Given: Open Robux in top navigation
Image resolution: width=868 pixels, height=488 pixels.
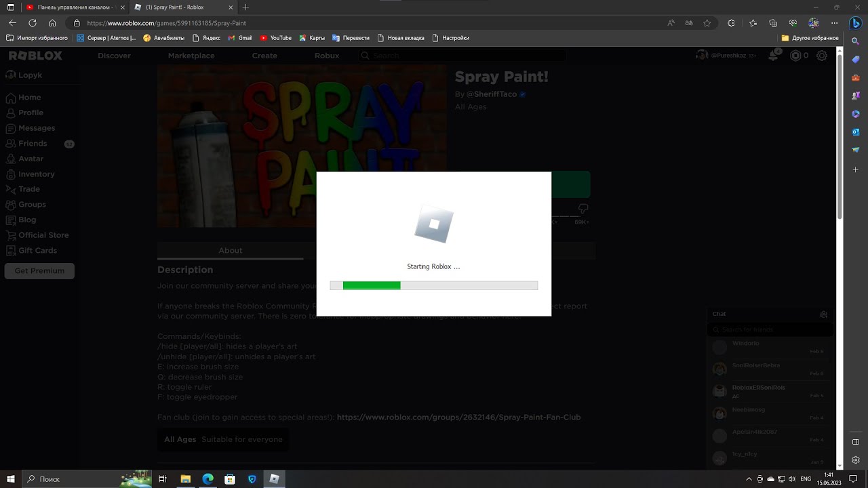Looking at the screenshot, I should (327, 56).
